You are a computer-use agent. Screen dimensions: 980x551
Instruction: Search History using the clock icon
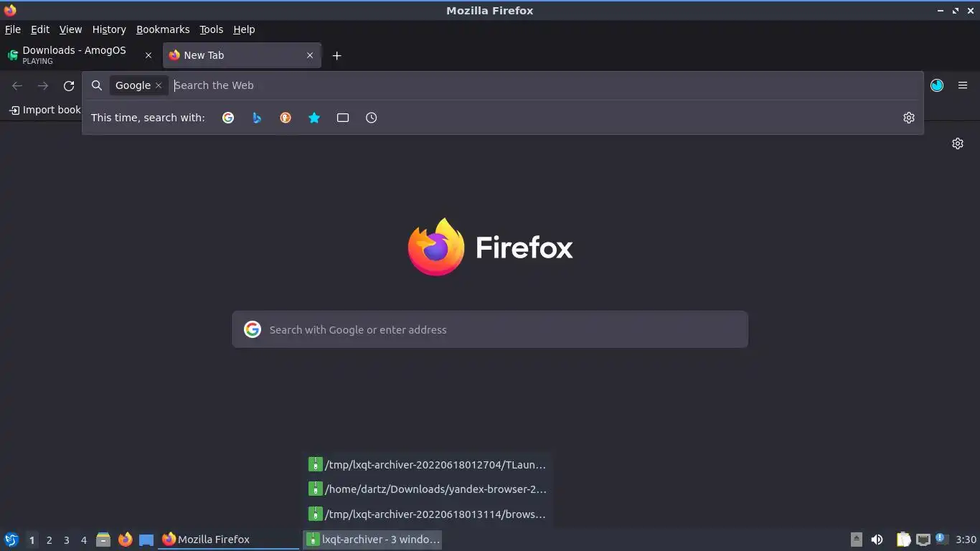372,118
